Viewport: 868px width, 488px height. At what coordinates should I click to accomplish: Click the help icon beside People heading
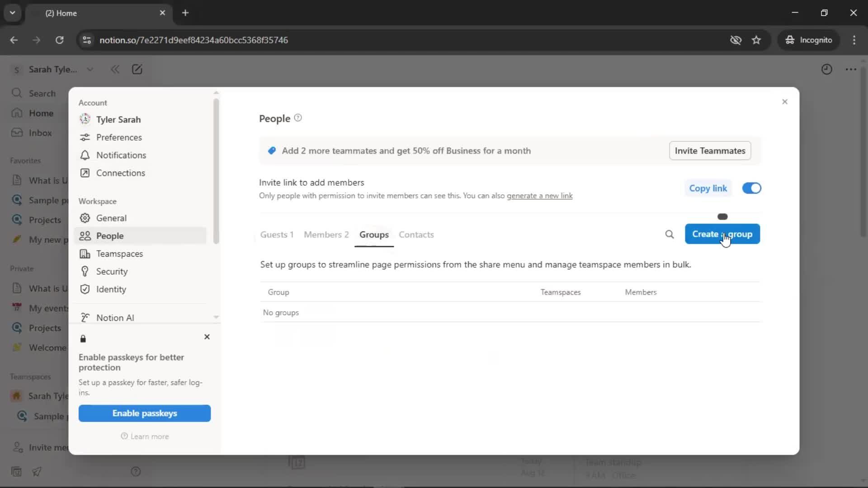coord(298,118)
